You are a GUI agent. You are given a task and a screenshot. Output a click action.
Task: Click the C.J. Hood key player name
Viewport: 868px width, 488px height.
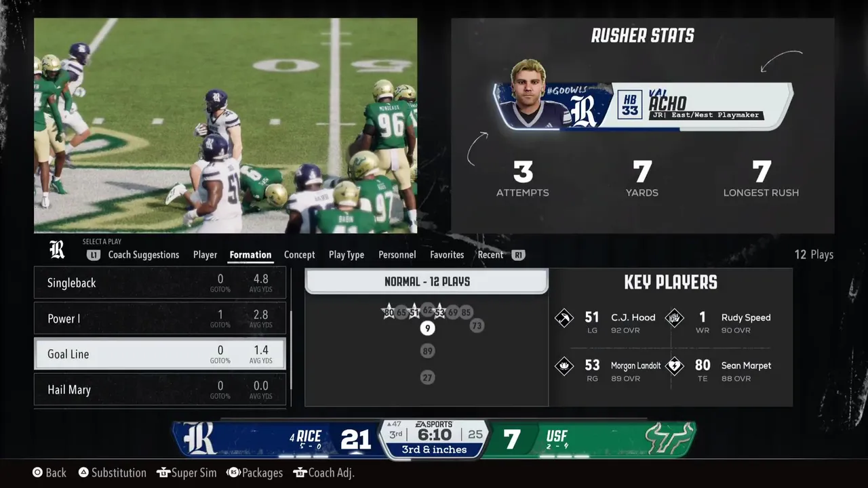point(633,317)
